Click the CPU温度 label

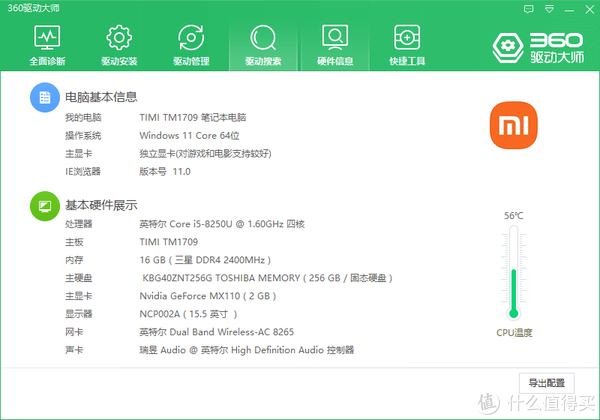pos(514,333)
